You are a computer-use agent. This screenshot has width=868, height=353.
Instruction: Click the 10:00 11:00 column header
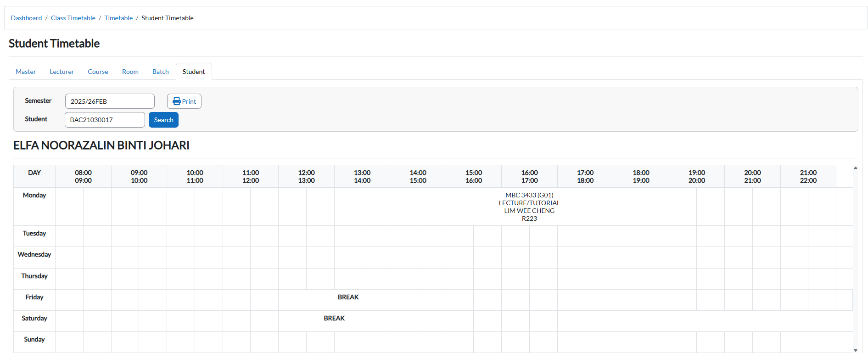pos(195,176)
